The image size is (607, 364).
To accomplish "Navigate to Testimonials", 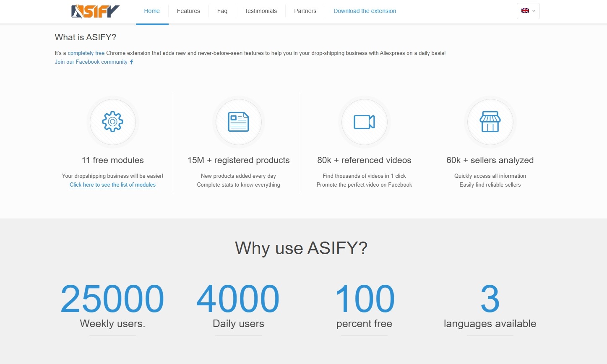I will click(261, 11).
